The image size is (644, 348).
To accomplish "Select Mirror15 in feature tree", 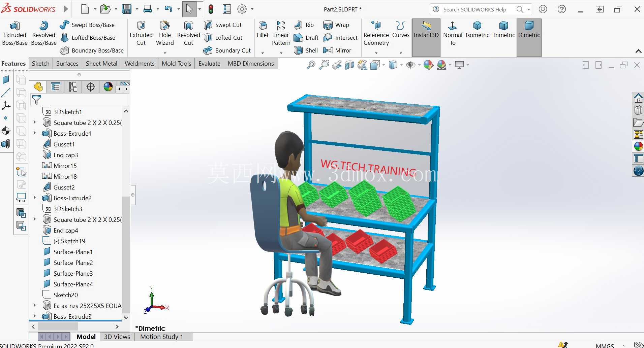I will (x=59, y=166).
